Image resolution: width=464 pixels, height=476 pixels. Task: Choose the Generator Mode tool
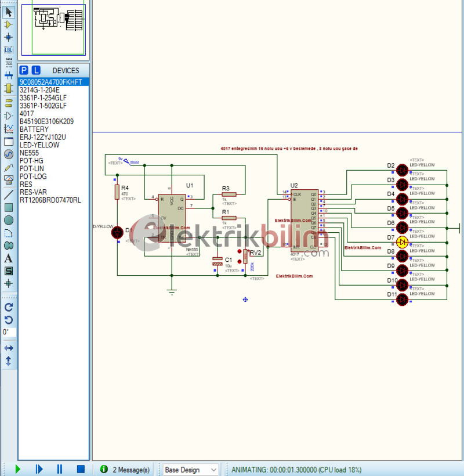(x=8, y=155)
